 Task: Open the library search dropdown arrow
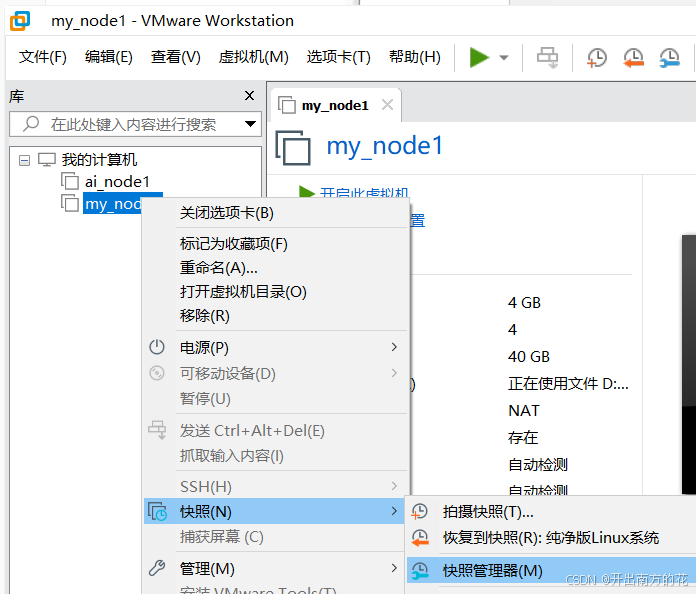pos(250,124)
